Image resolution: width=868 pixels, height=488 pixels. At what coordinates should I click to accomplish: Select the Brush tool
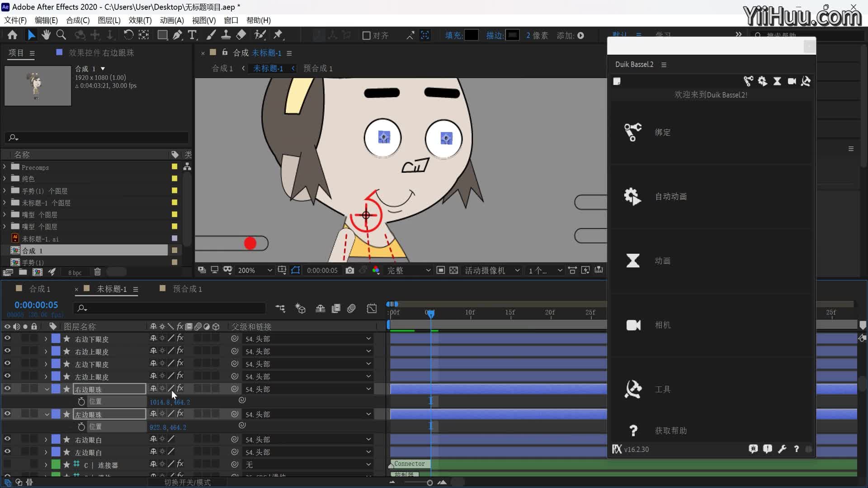pos(211,35)
